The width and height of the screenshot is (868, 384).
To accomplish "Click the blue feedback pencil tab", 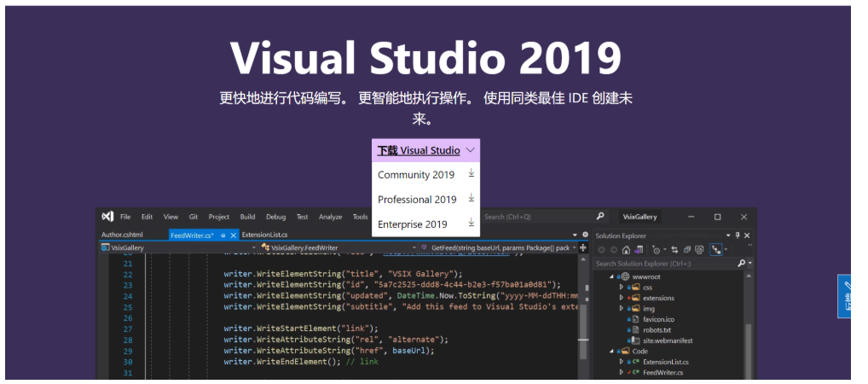I will (846, 296).
